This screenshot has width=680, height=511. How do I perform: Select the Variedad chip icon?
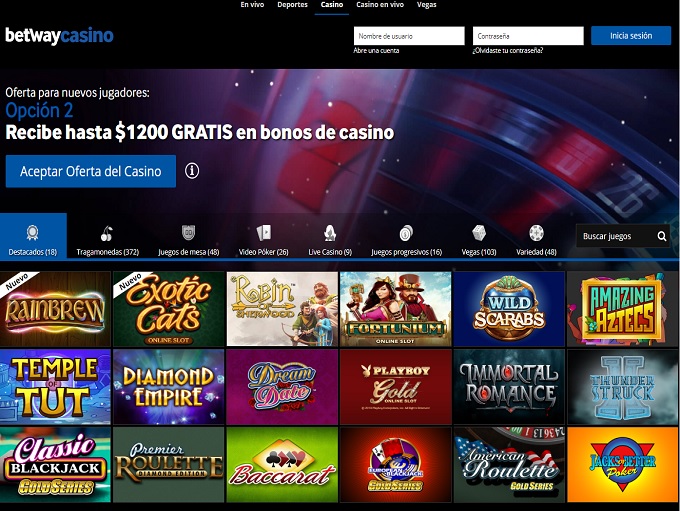click(x=536, y=233)
